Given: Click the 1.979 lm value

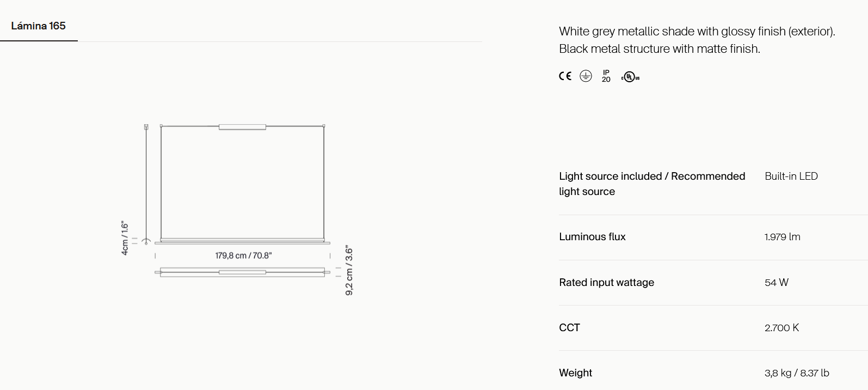Looking at the screenshot, I should (782, 237).
